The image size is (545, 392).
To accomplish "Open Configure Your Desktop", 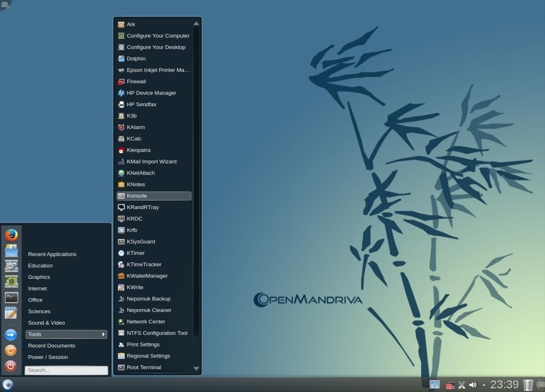I will click(154, 47).
